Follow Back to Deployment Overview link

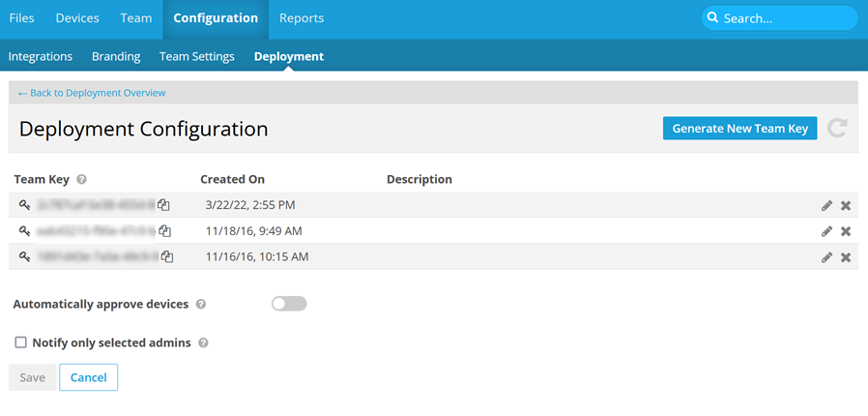(x=92, y=93)
